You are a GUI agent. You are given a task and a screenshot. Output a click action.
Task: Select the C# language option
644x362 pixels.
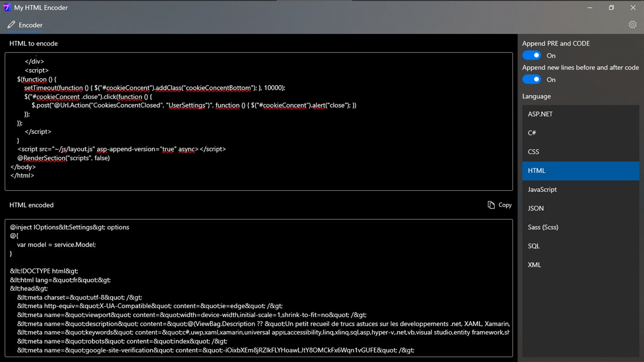(580, 132)
